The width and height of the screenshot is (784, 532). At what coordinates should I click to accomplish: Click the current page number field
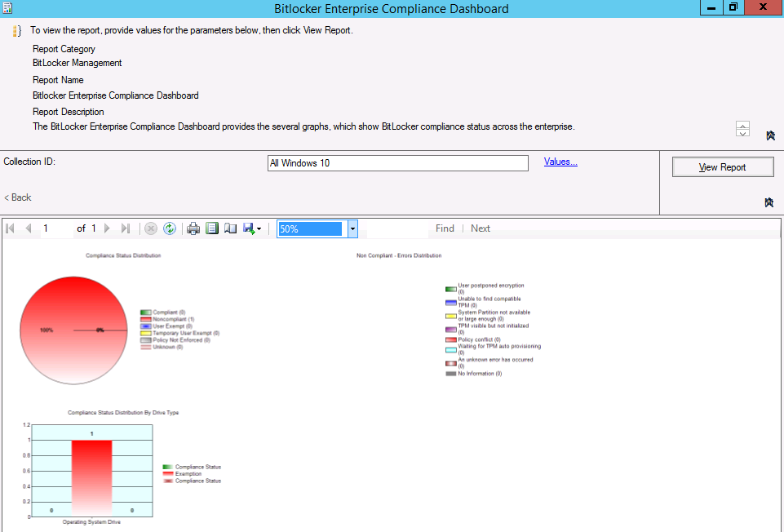pyautogui.click(x=56, y=228)
